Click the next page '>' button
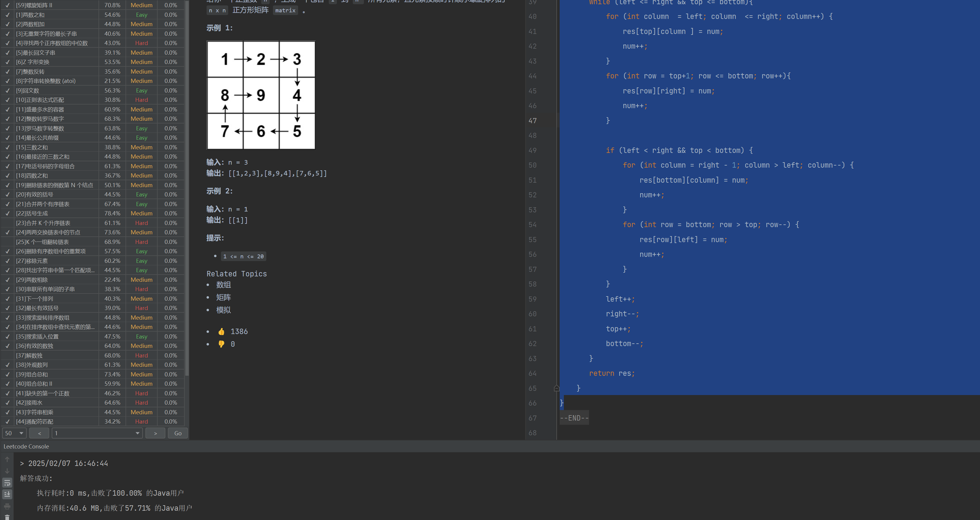The image size is (980, 520). (x=155, y=433)
